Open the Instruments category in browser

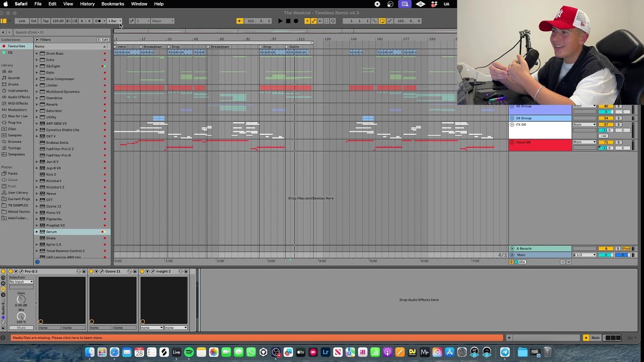coord(18,90)
